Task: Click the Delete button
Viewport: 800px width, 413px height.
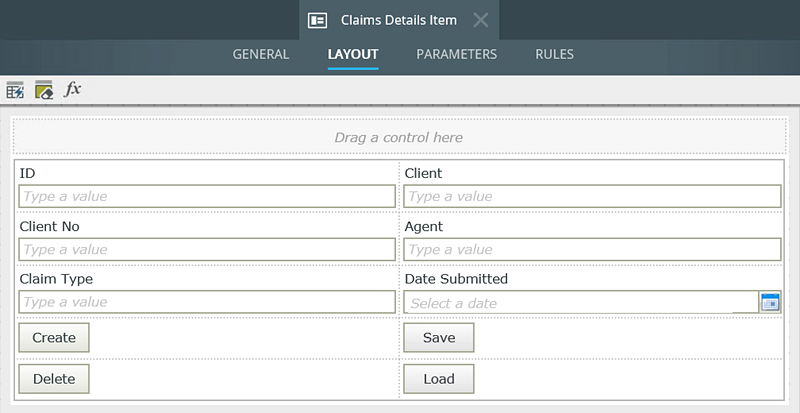Action: (x=54, y=379)
